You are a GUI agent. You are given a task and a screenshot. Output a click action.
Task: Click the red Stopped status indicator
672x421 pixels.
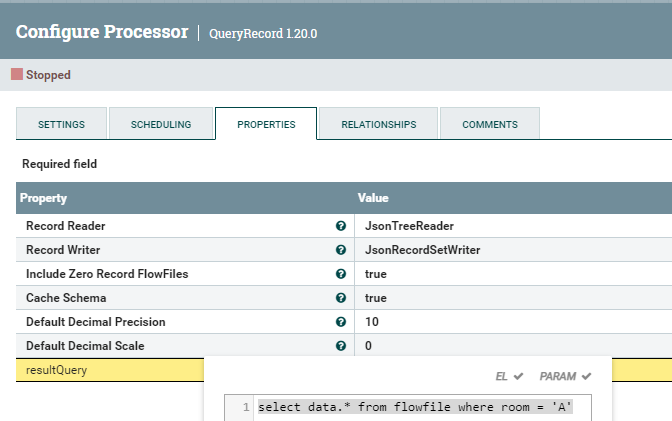click(x=17, y=74)
